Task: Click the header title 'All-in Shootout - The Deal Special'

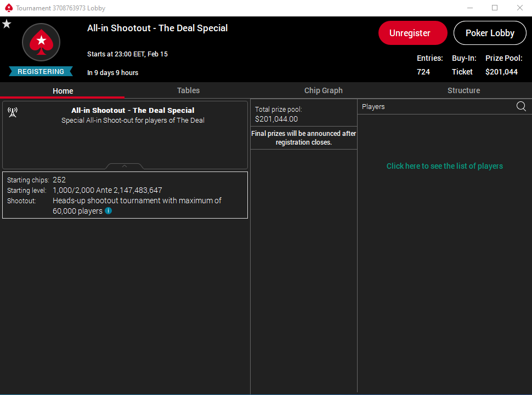Action: [x=157, y=28]
